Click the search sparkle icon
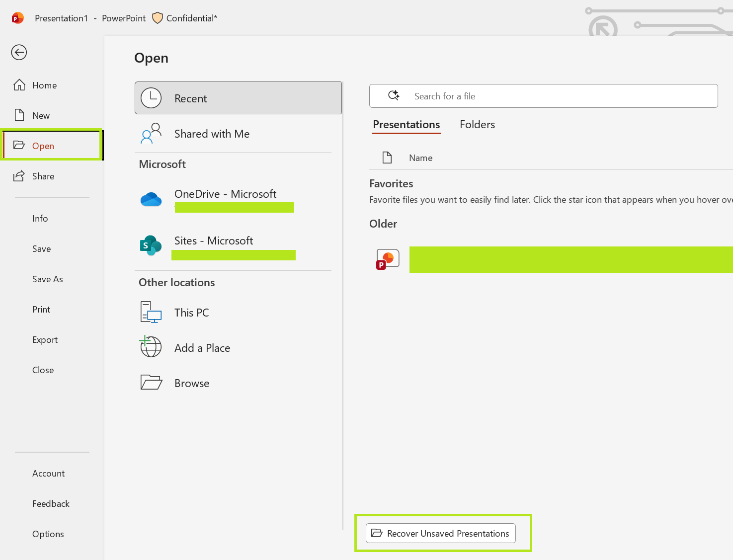Image resolution: width=733 pixels, height=560 pixels. tap(394, 95)
